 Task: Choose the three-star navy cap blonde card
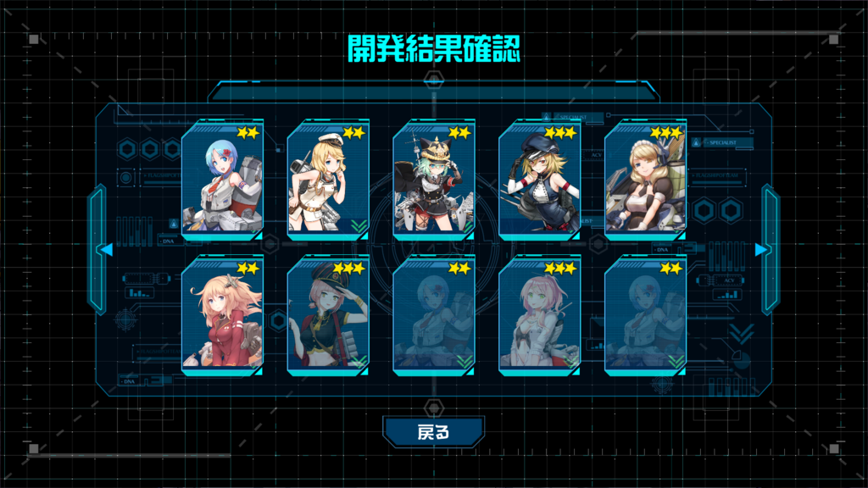click(540, 180)
